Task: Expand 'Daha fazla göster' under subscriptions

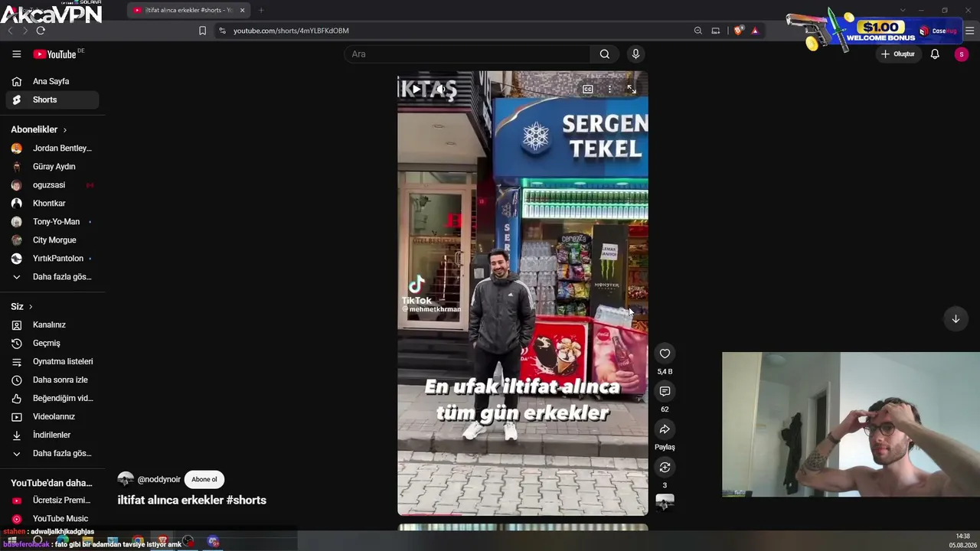Action: [52, 277]
